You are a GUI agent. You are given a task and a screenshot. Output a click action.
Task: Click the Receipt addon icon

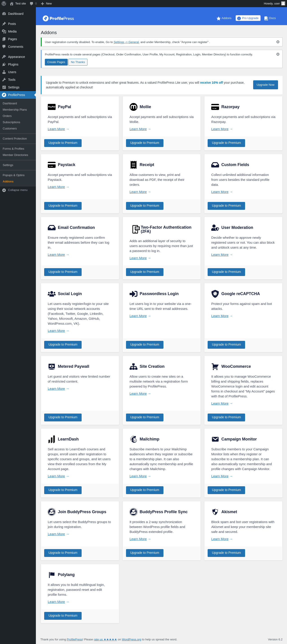point(133,165)
